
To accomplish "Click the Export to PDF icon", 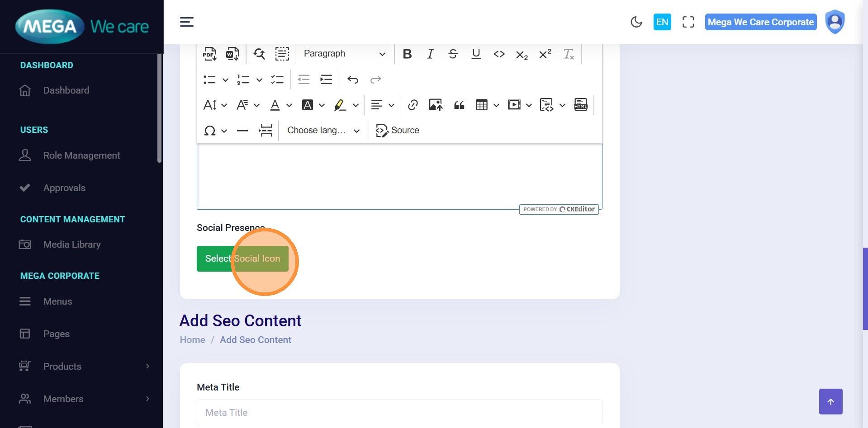I will click(x=209, y=54).
